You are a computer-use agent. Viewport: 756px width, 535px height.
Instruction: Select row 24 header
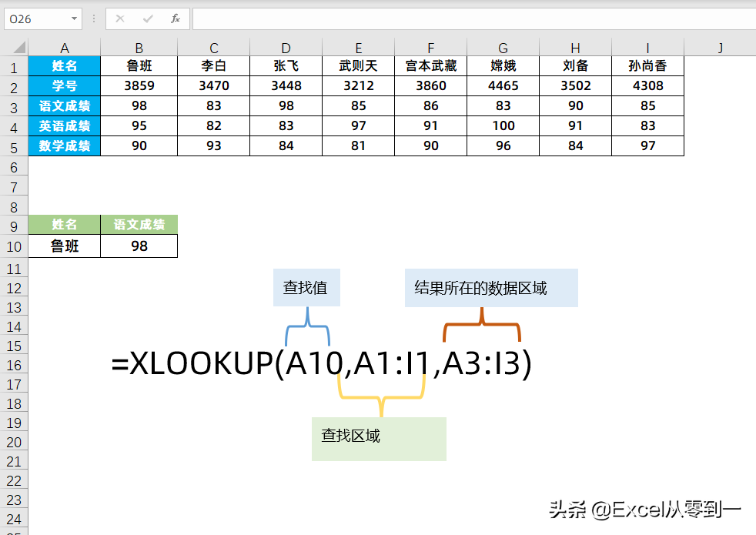coord(14,519)
